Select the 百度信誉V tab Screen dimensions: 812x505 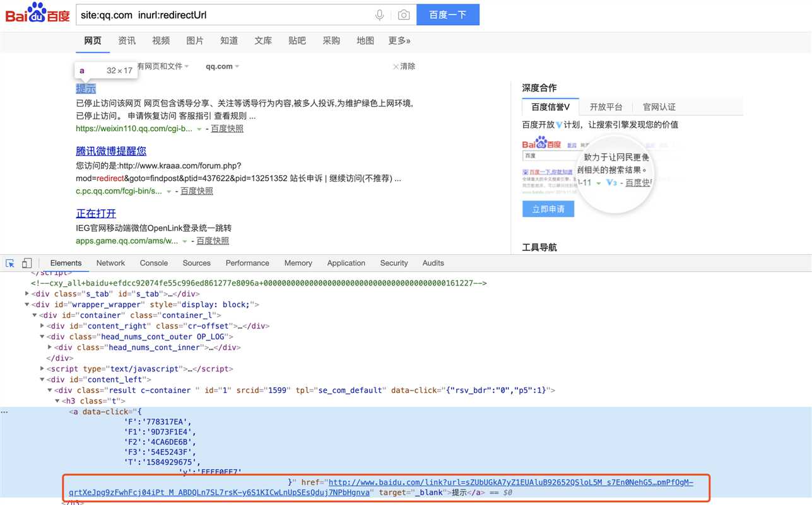tap(550, 107)
